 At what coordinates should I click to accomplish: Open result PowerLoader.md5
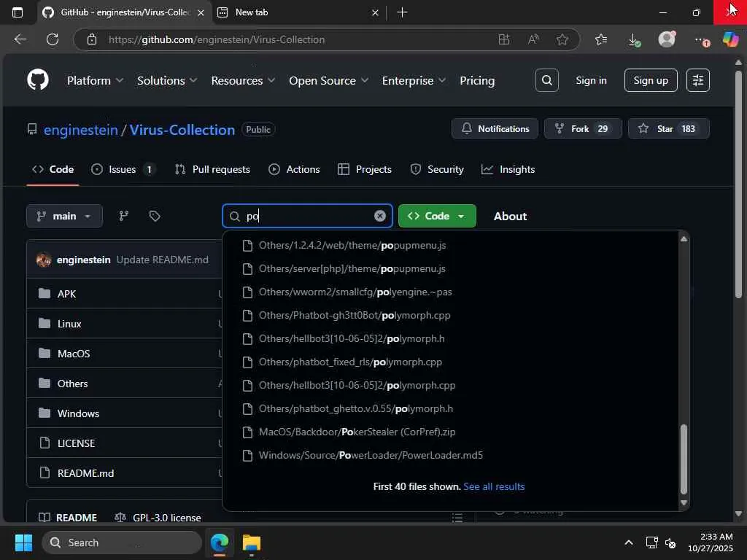pos(371,455)
